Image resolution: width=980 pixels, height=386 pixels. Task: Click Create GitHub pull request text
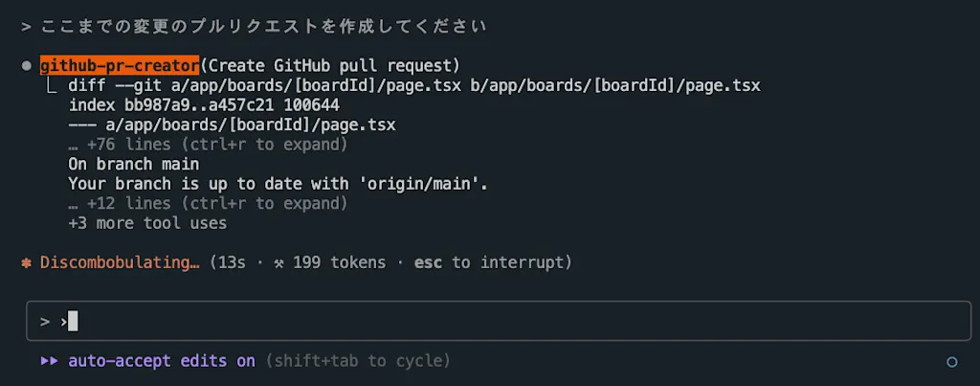coord(330,66)
